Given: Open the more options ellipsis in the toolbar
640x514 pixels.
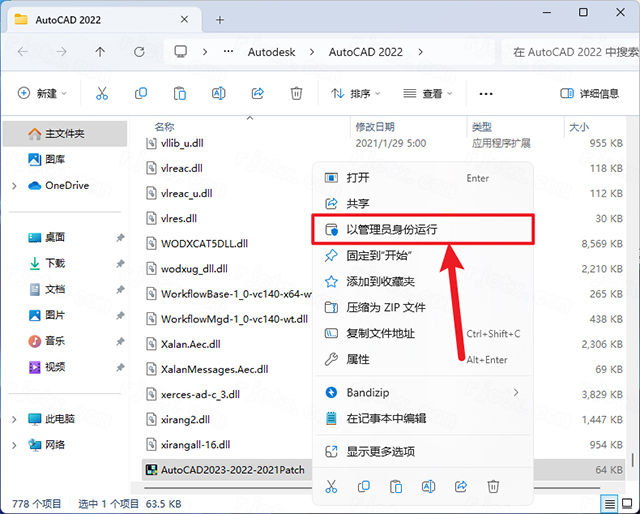Looking at the screenshot, I should click(x=486, y=94).
